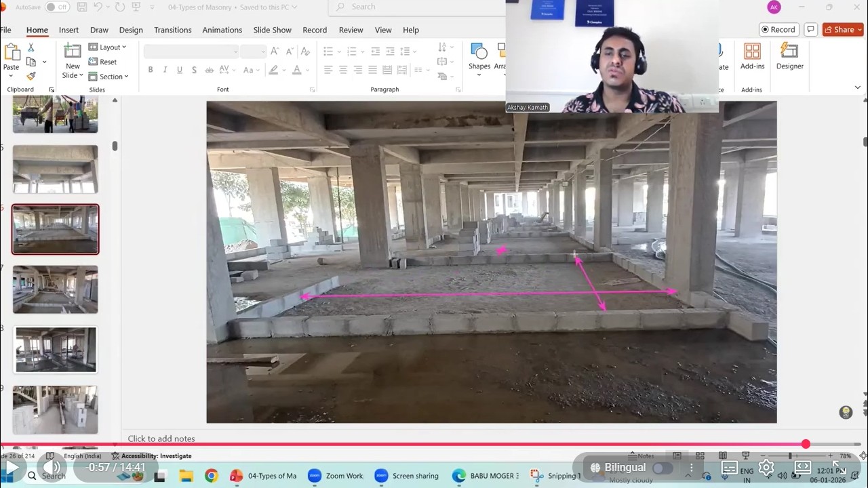Switch to the Draw tab
Screen dimensions: 868x488
click(99, 30)
